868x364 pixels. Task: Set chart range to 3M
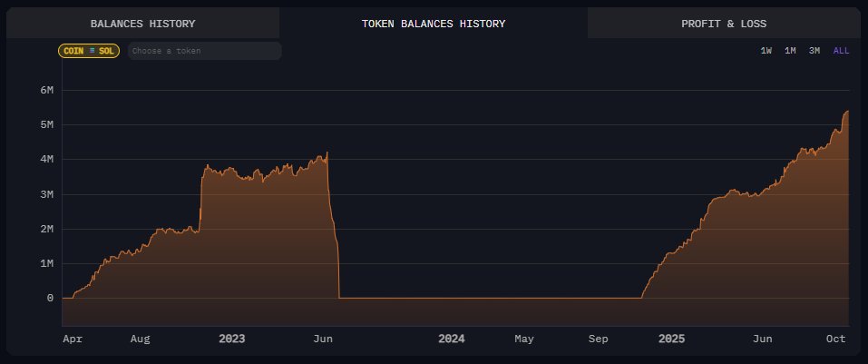[x=814, y=51]
